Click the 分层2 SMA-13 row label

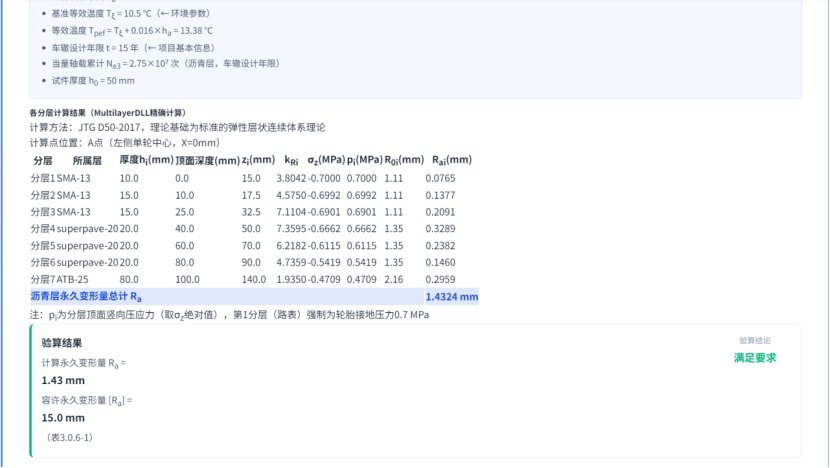point(60,195)
